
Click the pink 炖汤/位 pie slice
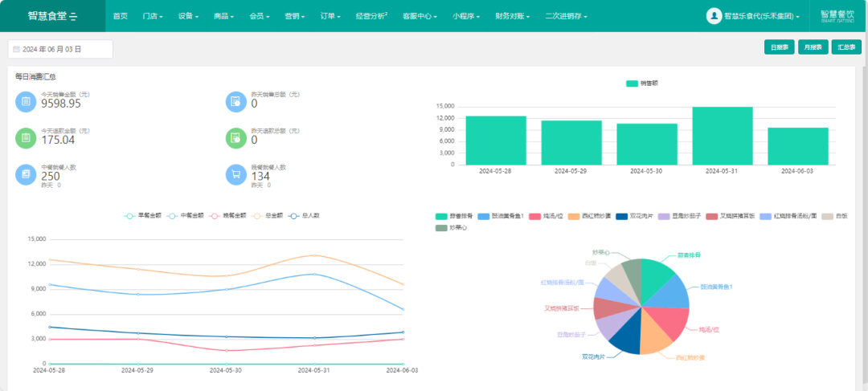click(669, 321)
